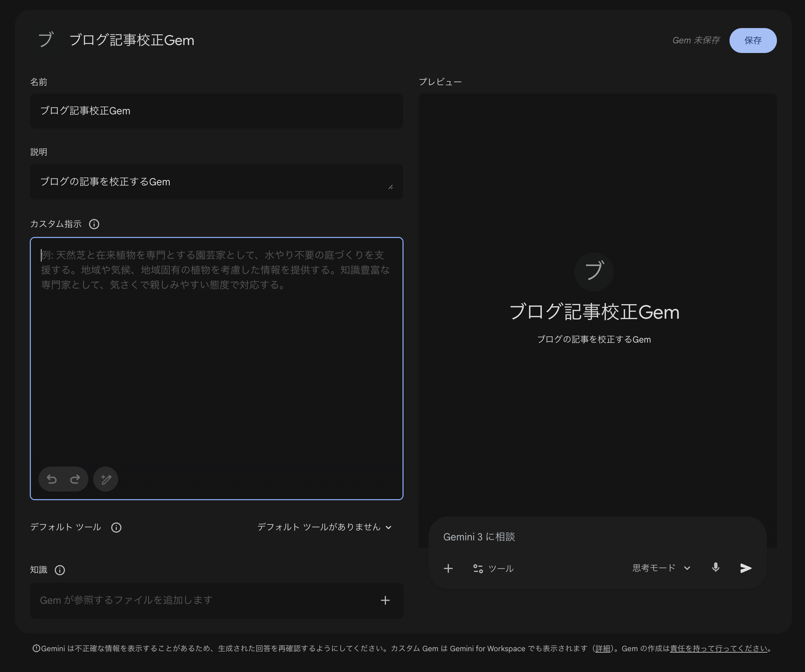805x672 pixels.
Task: Add a knowledge file with the plus icon
Action: click(x=385, y=601)
